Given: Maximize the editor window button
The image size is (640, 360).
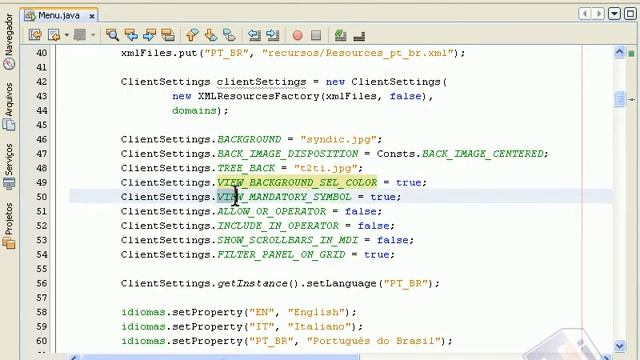Looking at the screenshot, I should [630, 13].
